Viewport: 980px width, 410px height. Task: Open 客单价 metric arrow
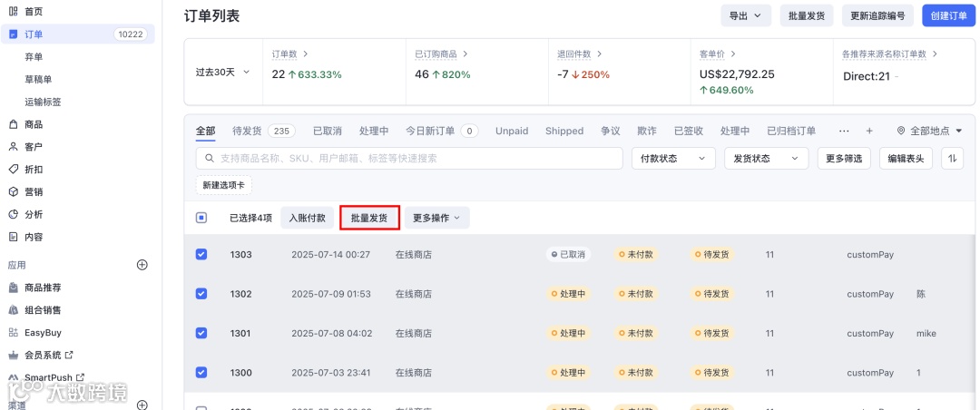732,54
